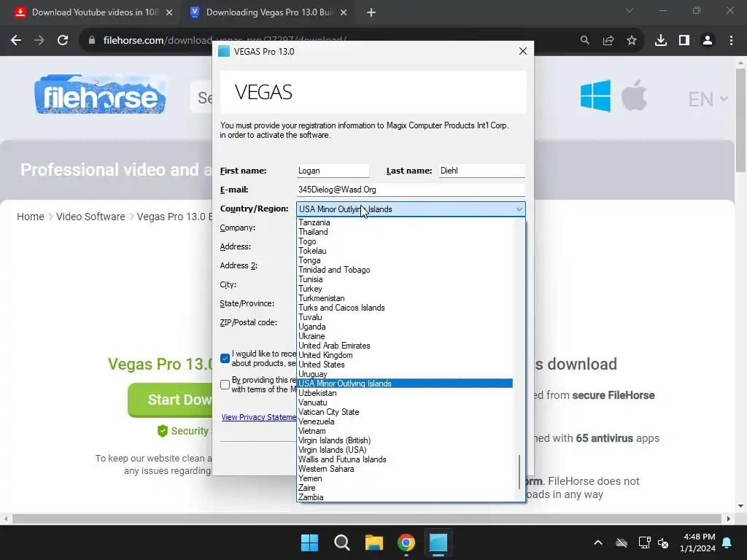
Task: Toggle the 'I would like to receive' checkbox
Action: pyautogui.click(x=225, y=359)
